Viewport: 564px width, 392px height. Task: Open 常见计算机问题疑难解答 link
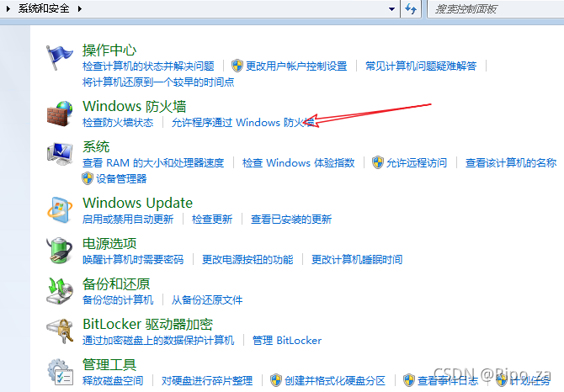click(421, 66)
